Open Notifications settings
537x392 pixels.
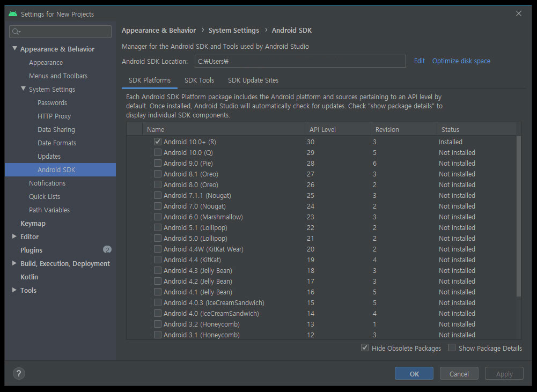pyautogui.click(x=47, y=183)
